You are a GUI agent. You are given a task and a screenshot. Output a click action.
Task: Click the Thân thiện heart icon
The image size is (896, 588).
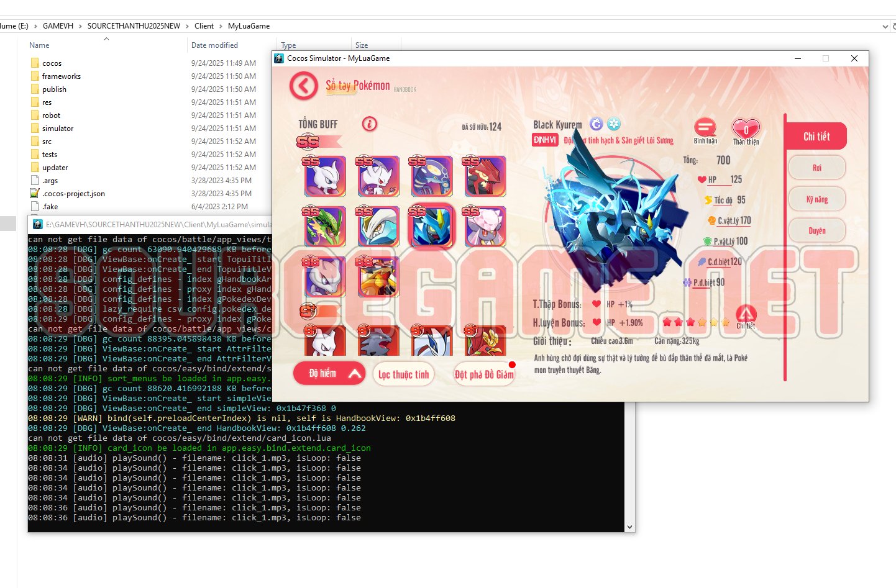coord(746,129)
